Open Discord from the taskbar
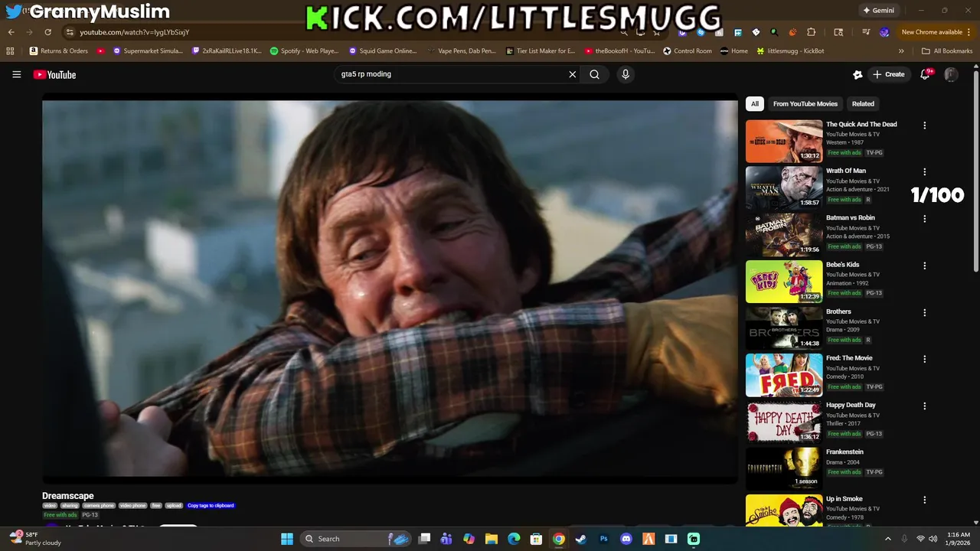This screenshot has height=551, width=980. click(x=626, y=539)
